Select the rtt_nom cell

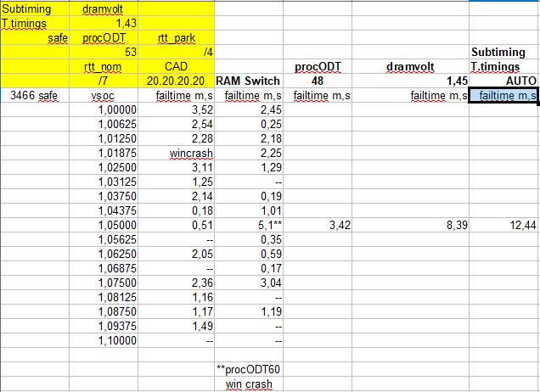[x=104, y=66]
